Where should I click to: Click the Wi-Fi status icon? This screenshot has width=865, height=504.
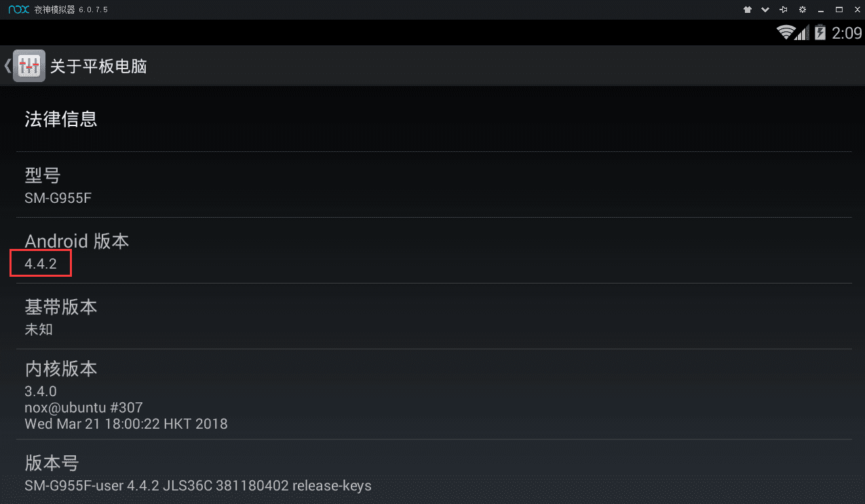[786, 33]
